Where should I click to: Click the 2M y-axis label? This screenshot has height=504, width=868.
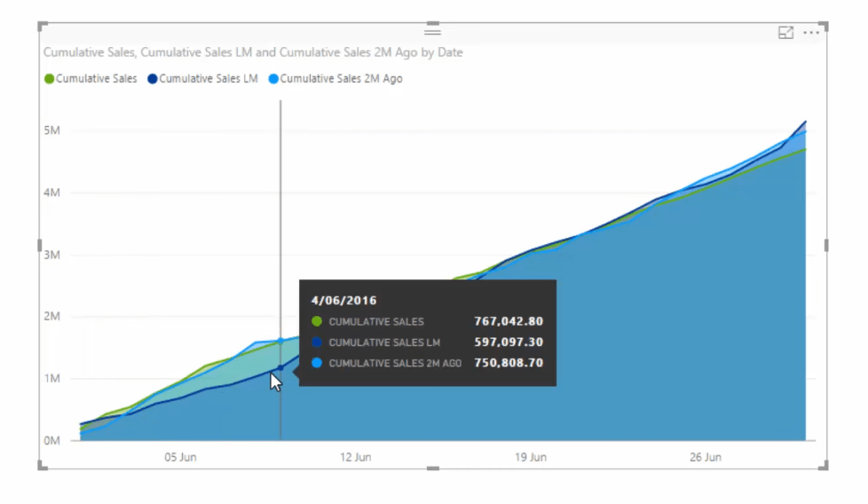52,316
